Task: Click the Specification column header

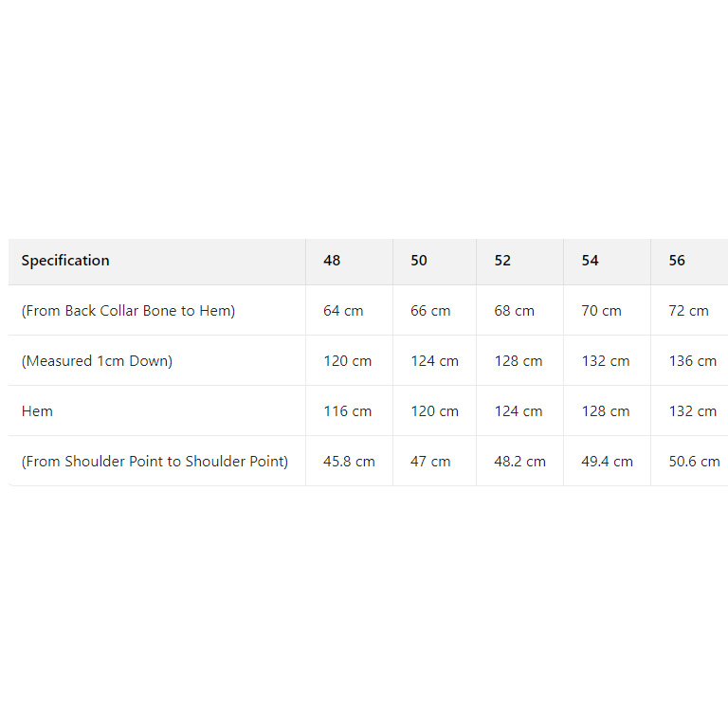Action: click(65, 261)
